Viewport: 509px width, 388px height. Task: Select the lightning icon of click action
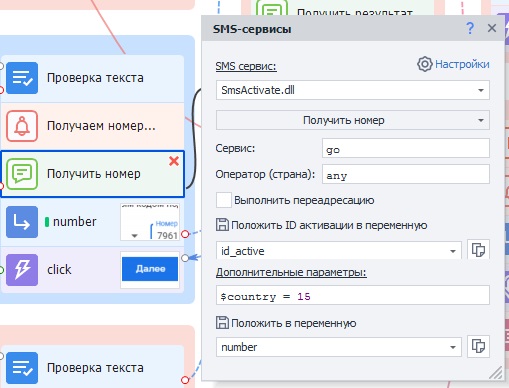(22, 270)
